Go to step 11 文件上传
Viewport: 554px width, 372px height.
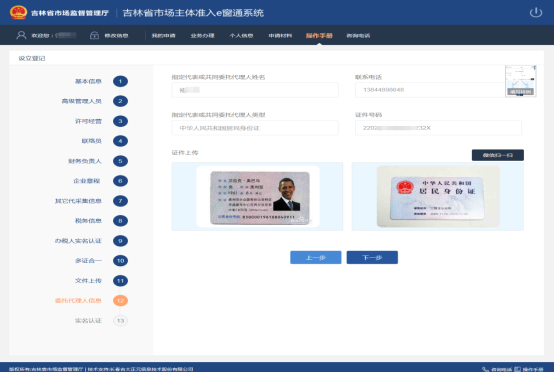[x=120, y=281]
